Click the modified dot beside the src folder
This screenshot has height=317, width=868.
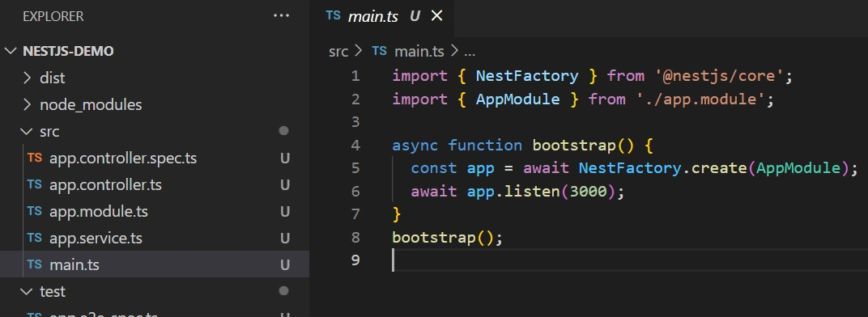pyautogui.click(x=284, y=131)
